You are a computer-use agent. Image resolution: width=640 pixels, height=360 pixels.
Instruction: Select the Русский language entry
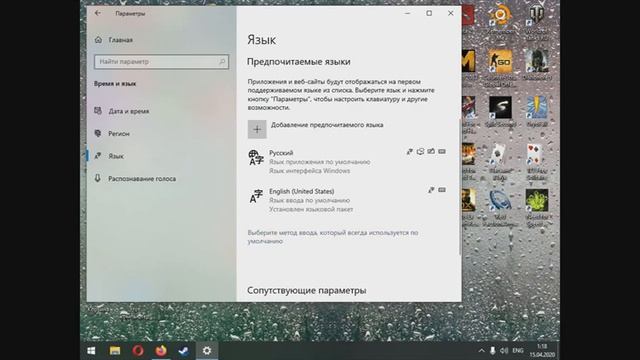pos(347,161)
